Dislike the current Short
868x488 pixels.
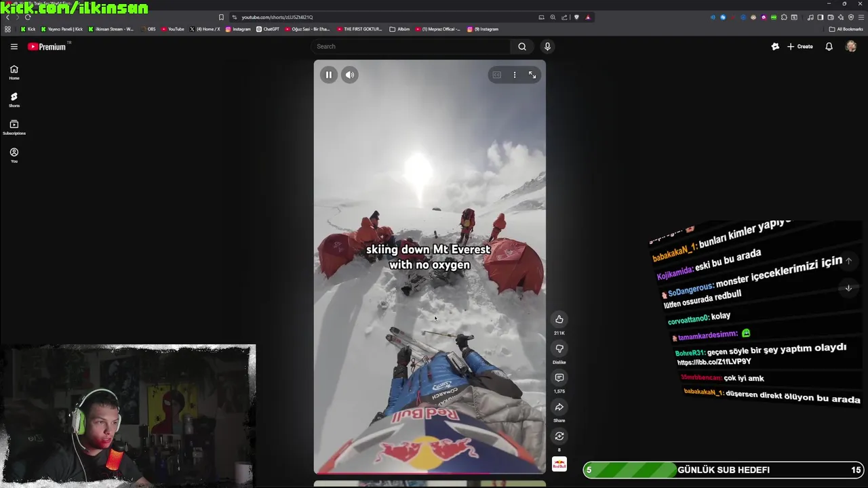559,348
